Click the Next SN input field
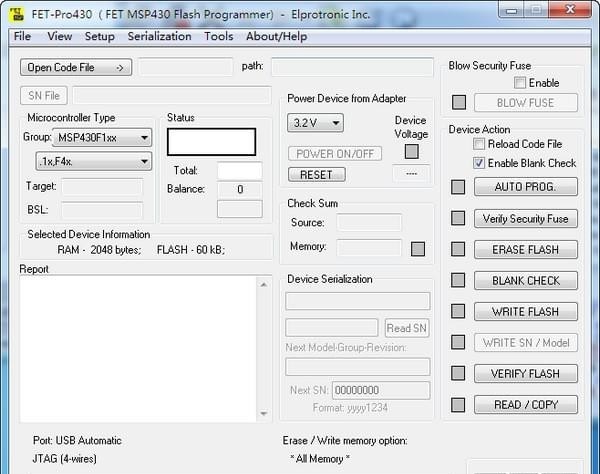 tap(381, 390)
